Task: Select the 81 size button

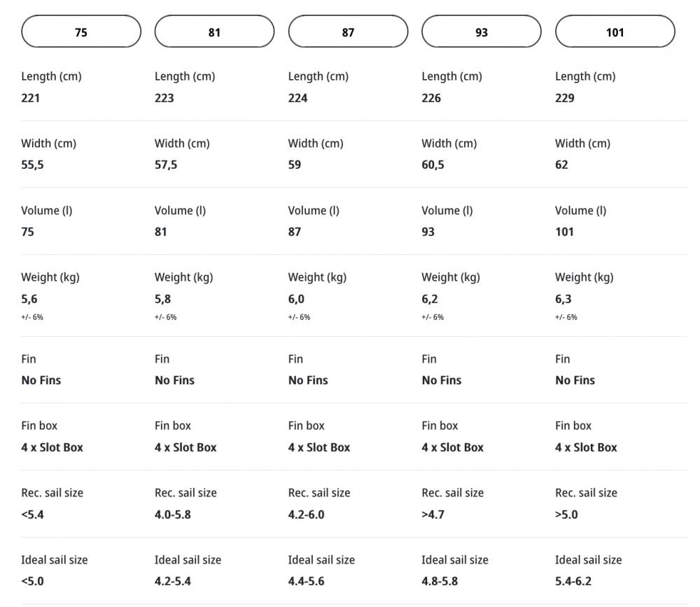Action: [214, 32]
